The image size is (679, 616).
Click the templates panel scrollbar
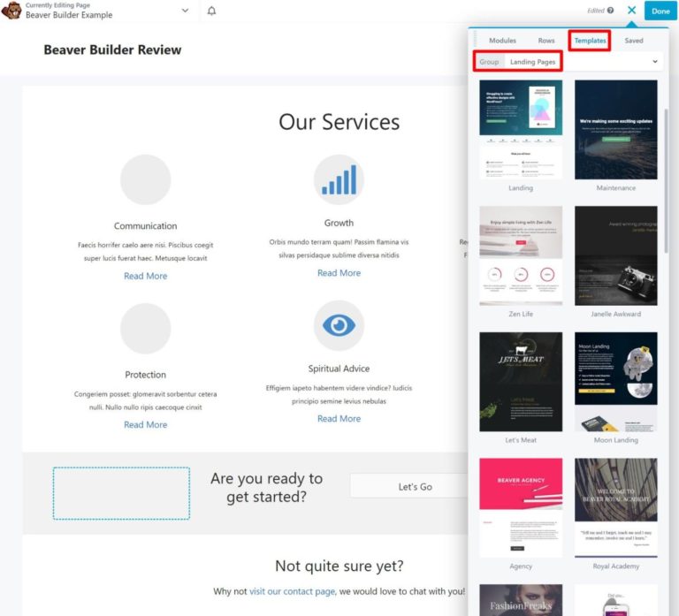tap(667, 180)
